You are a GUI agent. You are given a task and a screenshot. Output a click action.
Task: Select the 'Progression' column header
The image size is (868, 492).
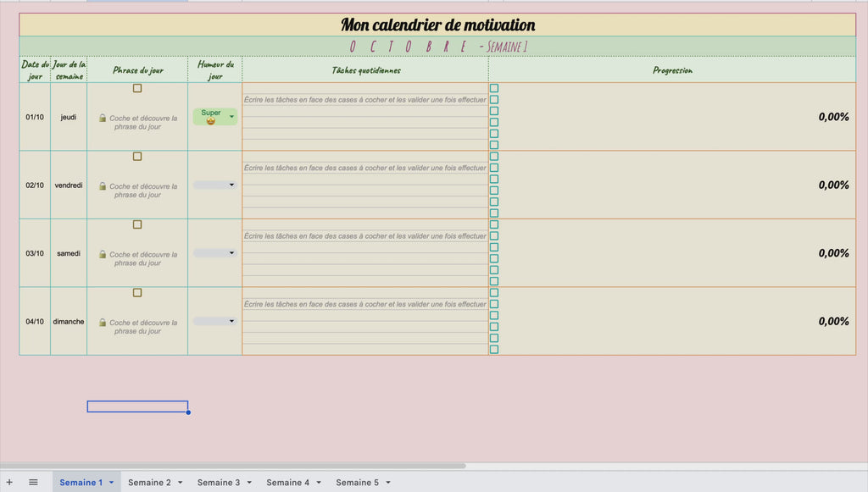[672, 70]
